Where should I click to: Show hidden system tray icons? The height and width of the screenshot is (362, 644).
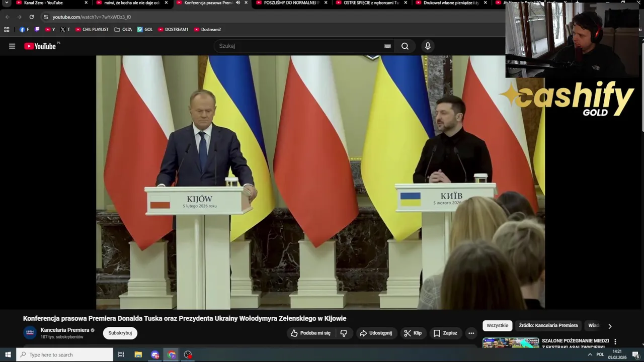[590, 354]
